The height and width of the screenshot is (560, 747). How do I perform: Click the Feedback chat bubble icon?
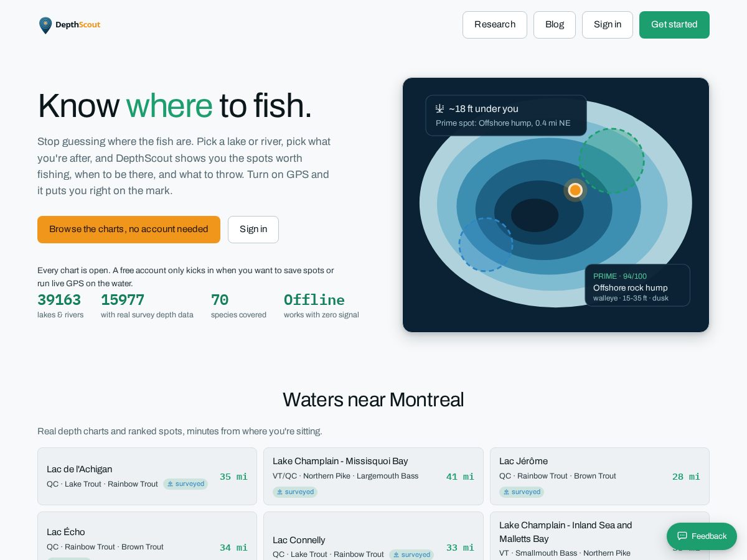pyautogui.click(x=682, y=536)
